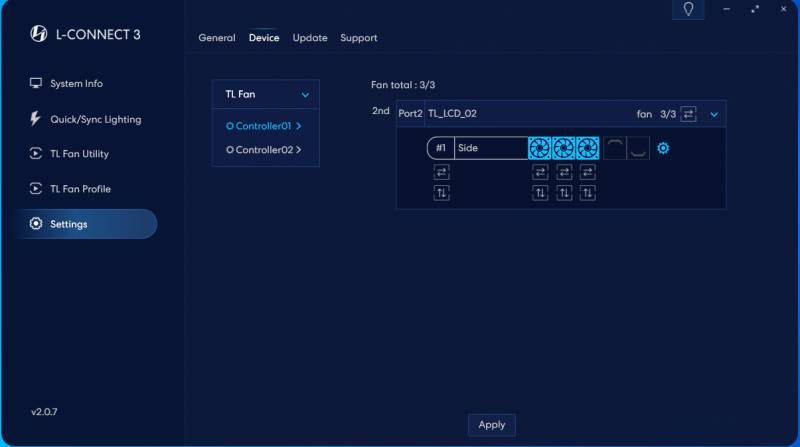Click the horizontal swap icon under the second fan
Image resolution: width=800 pixels, height=447 pixels.
point(564,172)
